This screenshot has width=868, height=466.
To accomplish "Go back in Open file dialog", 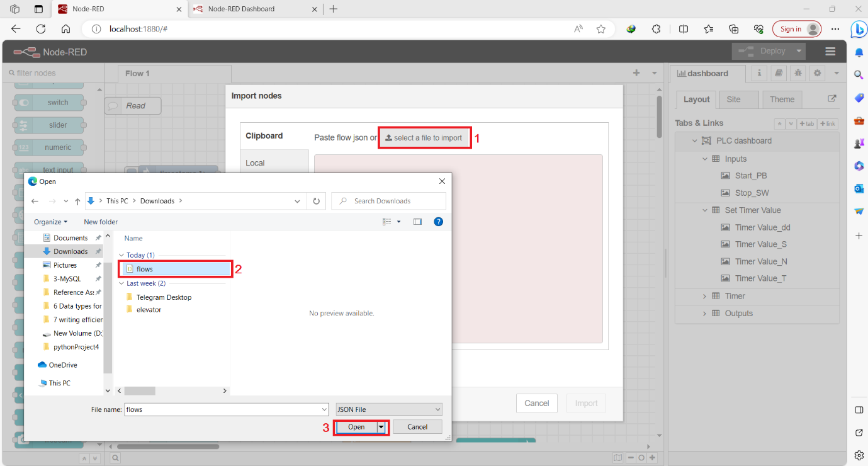I will (x=36, y=202).
